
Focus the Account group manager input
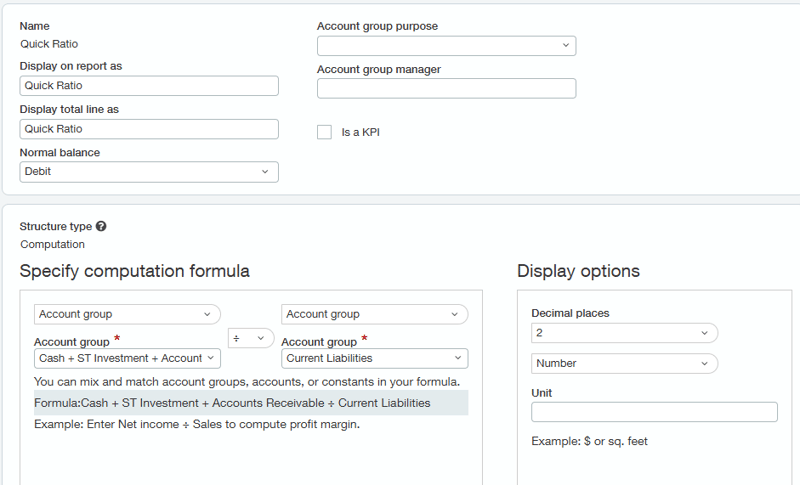(446, 89)
